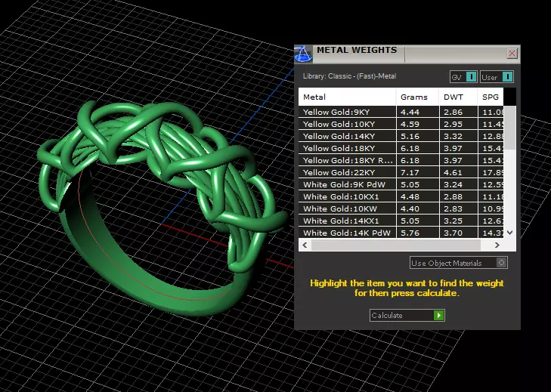Select the White Gold:10KX1 row

[x=401, y=196]
